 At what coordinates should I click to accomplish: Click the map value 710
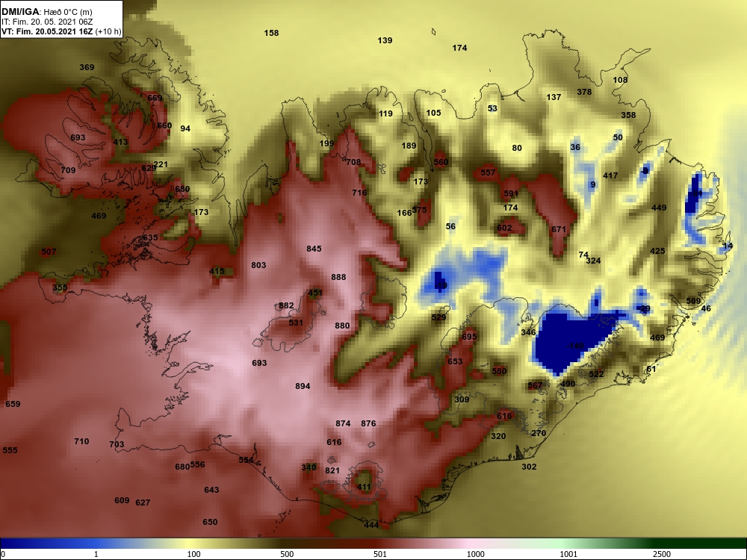click(x=81, y=441)
